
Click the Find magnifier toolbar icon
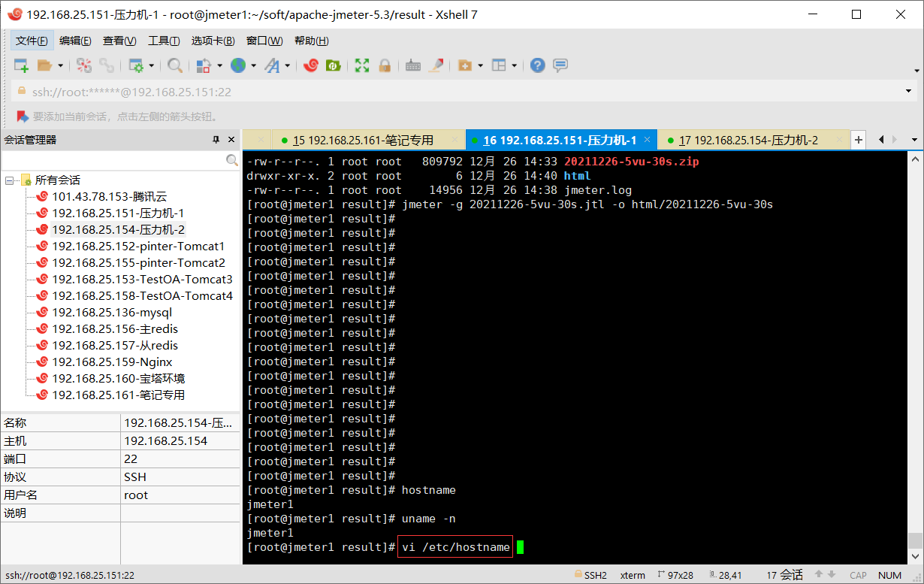(x=174, y=65)
